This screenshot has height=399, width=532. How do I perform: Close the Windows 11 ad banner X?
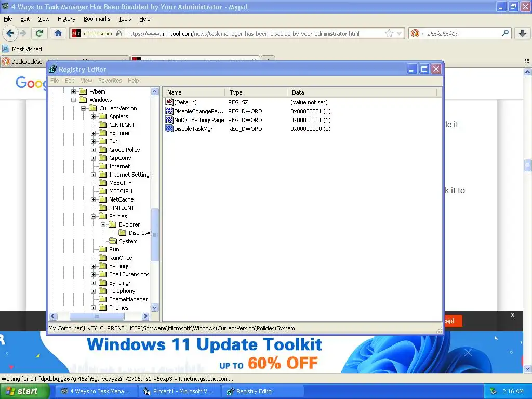[468, 353]
